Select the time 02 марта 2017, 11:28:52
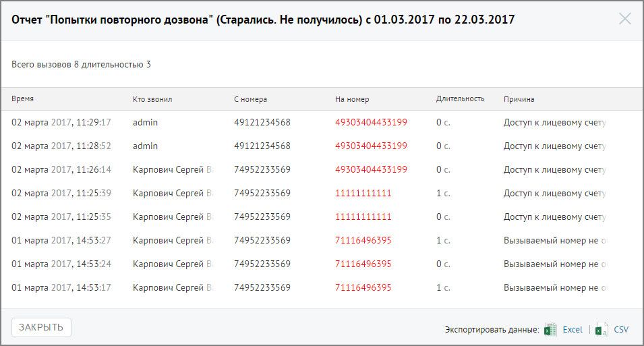 61,146
